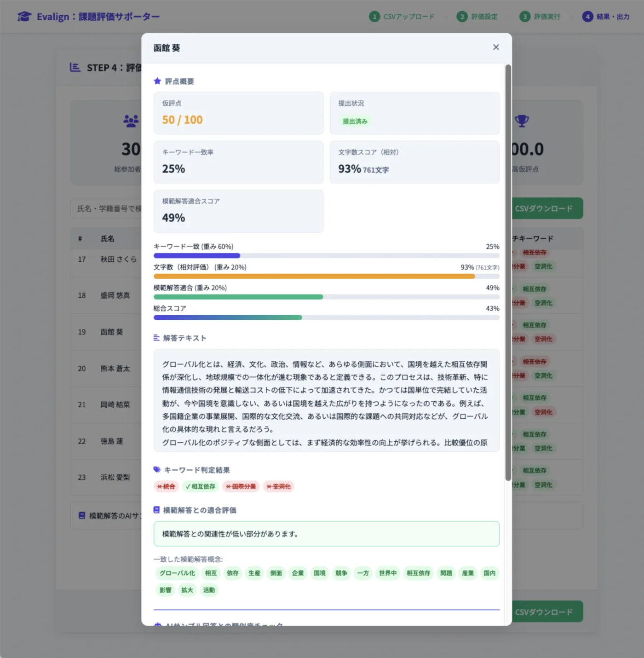Click the book icon beside 模範解答との適合評価
This screenshot has height=658, width=644.
point(156,510)
